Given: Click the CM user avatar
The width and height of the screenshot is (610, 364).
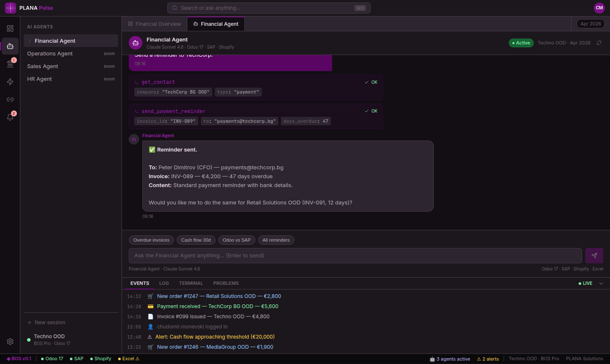Looking at the screenshot, I should click(599, 8).
